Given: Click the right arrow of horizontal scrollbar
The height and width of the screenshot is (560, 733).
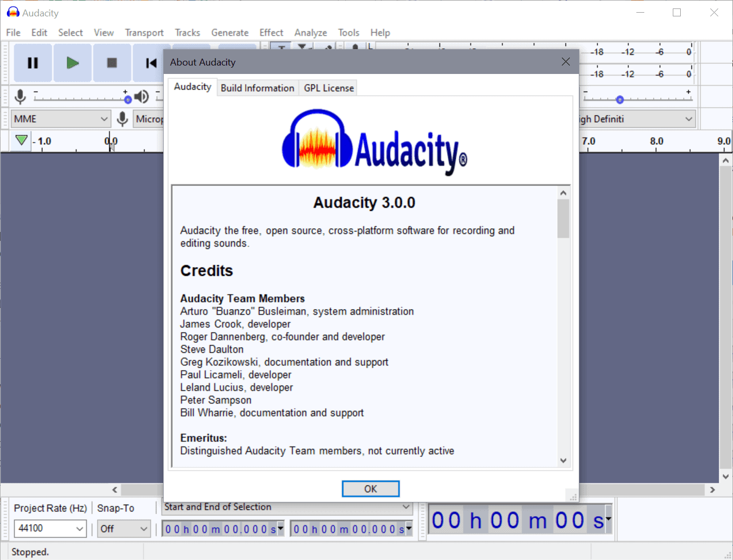Looking at the screenshot, I should pyautogui.click(x=712, y=490).
